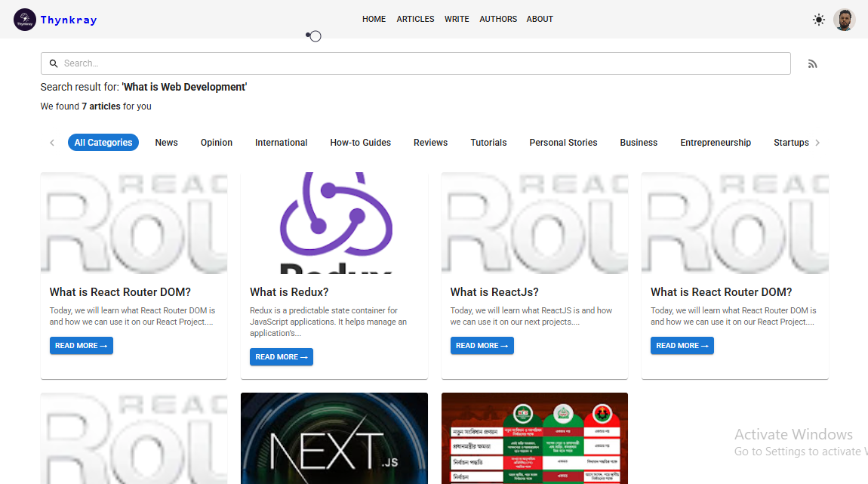Viewport: 868px width, 484px height.
Task: Click the "Search result for" heading text
Action: pyautogui.click(x=143, y=87)
